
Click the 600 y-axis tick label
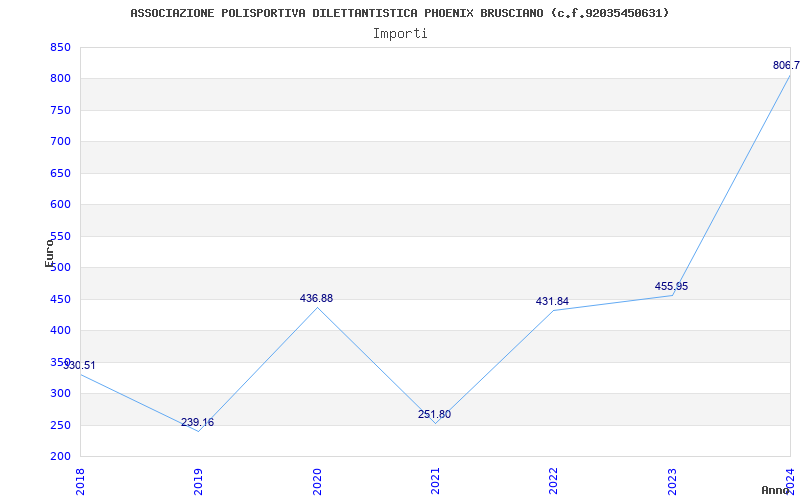[x=60, y=205]
